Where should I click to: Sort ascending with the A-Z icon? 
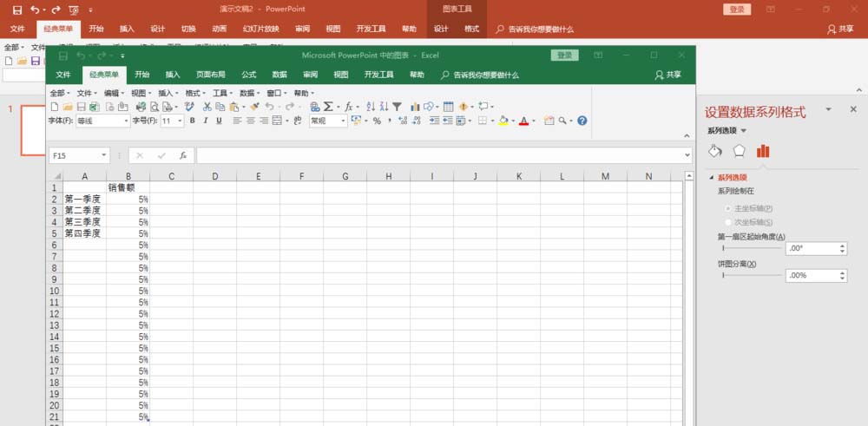click(371, 107)
